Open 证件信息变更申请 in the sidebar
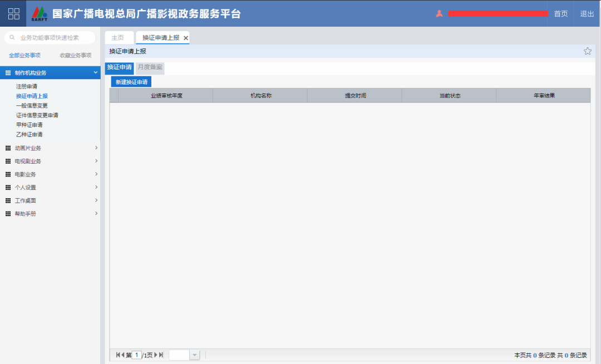The image size is (601, 364). [37, 115]
